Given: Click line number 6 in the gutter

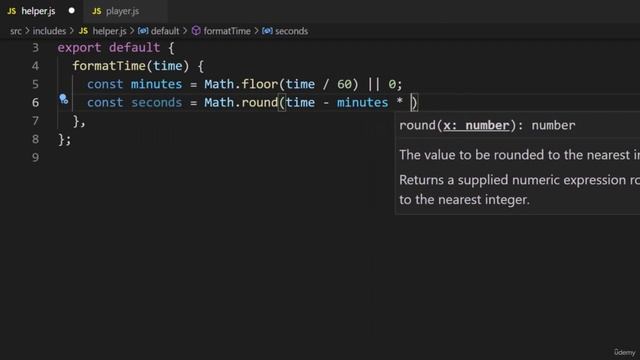Looking at the screenshot, I should 36,102.
